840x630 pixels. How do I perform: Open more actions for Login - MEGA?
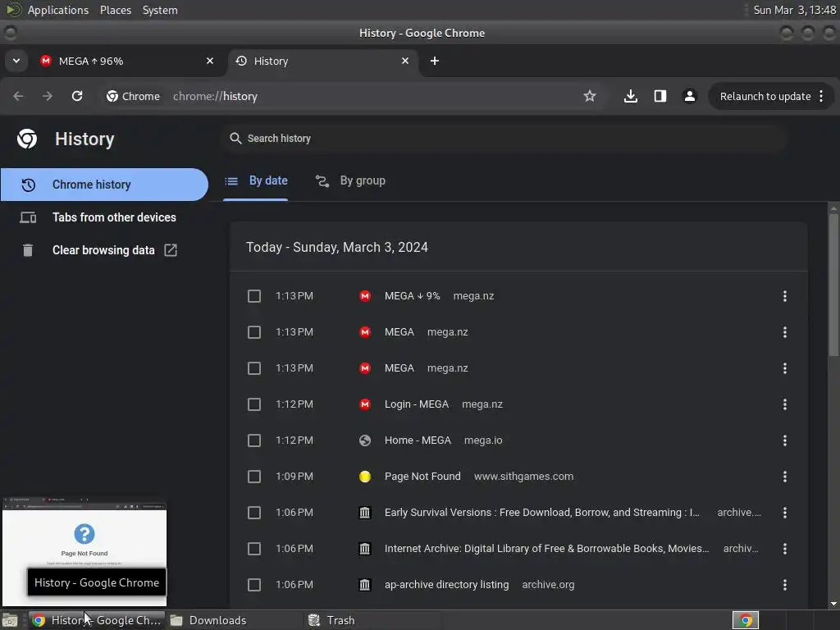(x=785, y=404)
